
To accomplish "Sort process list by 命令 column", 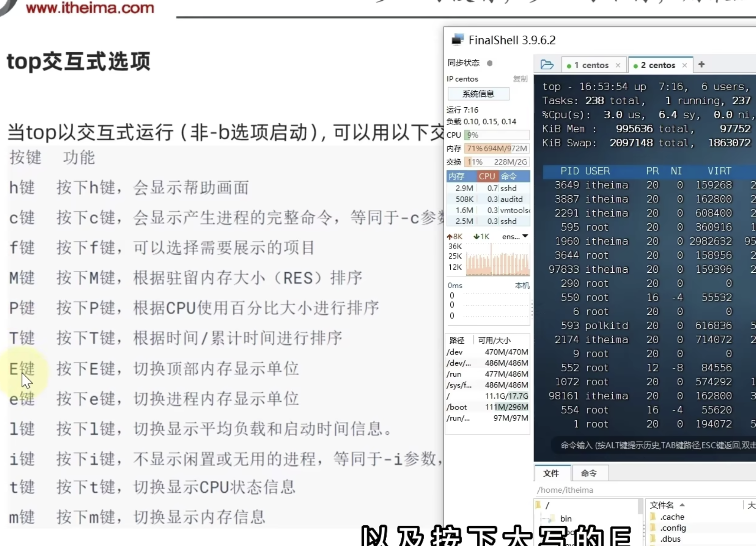I will pos(515,176).
